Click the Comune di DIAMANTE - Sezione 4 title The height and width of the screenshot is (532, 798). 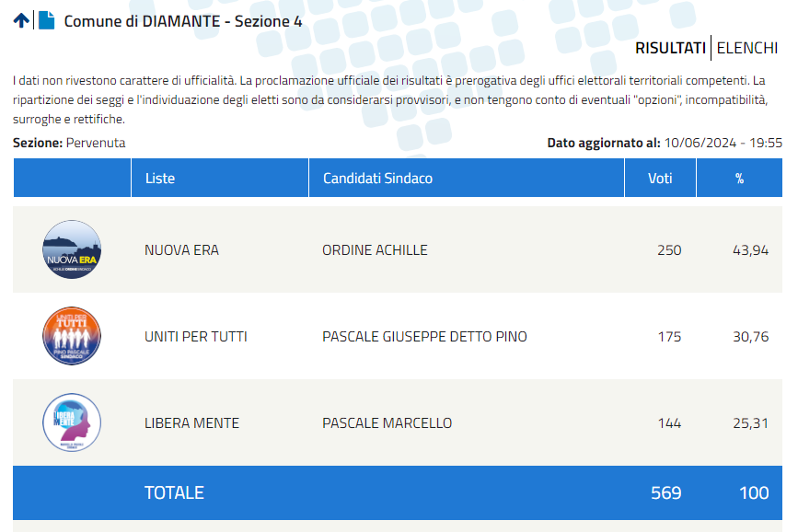183,21
